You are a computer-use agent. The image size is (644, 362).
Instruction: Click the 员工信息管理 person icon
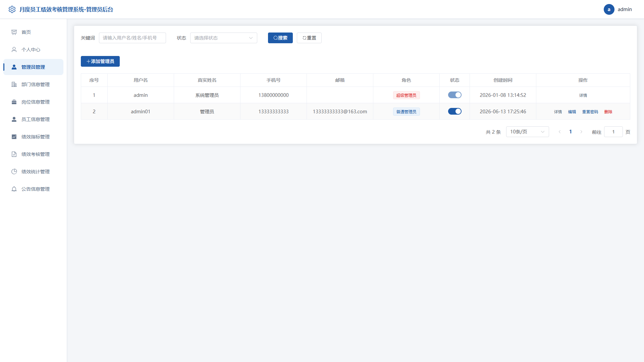(14, 119)
